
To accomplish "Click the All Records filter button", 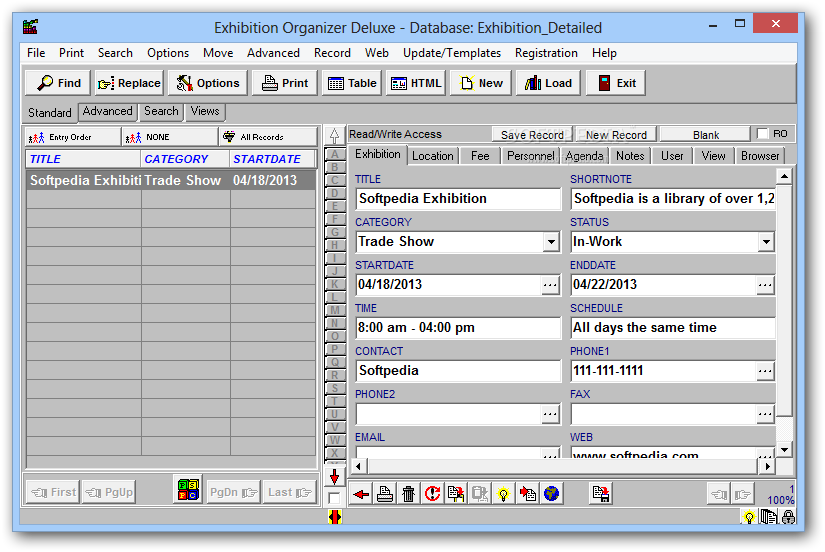I will (268, 137).
